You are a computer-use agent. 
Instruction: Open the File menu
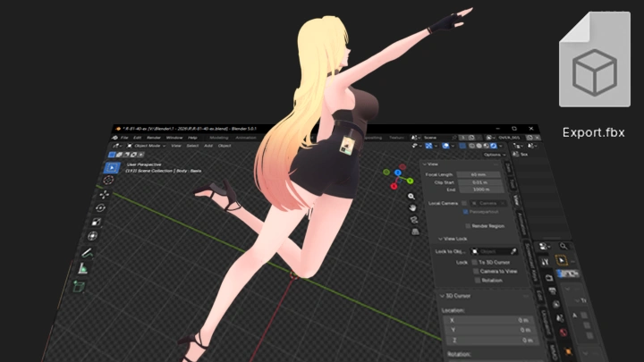pos(123,138)
